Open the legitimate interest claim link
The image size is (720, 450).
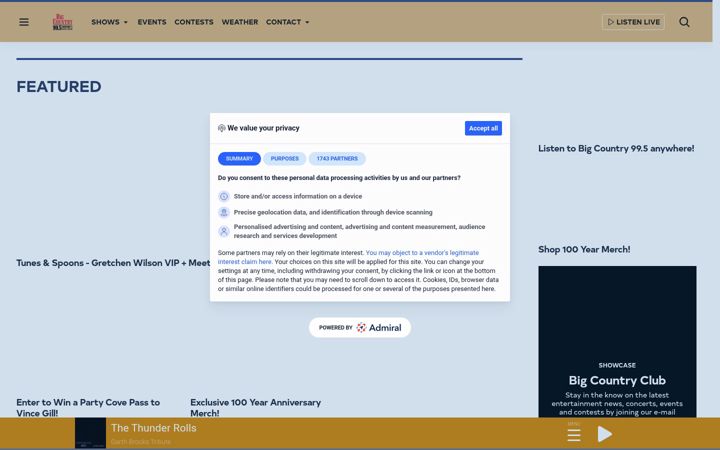coord(348,257)
